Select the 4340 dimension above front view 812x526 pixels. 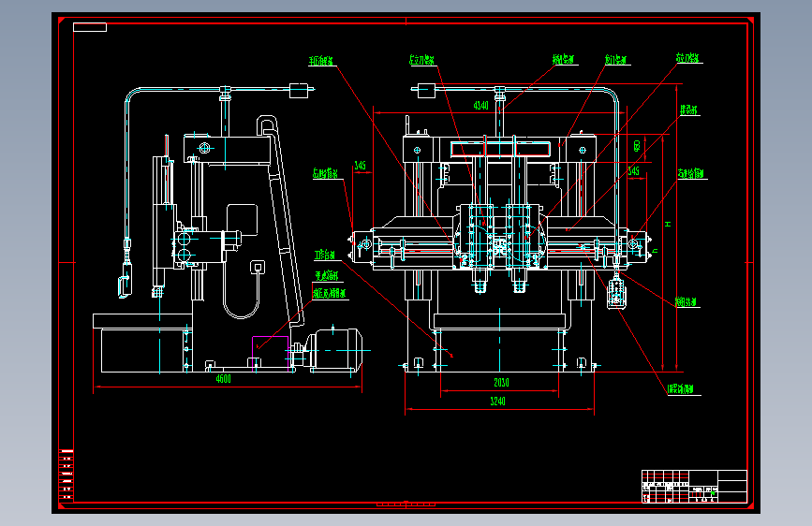(481, 106)
